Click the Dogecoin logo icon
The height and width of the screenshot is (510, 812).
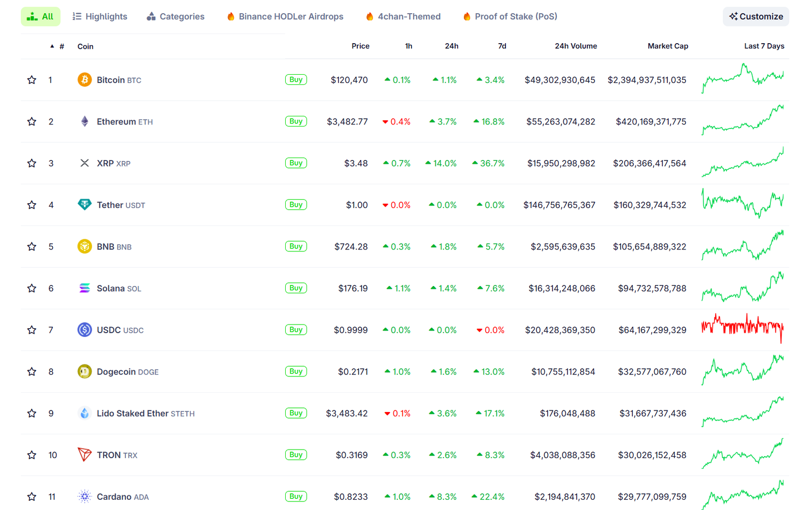(84, 371)
